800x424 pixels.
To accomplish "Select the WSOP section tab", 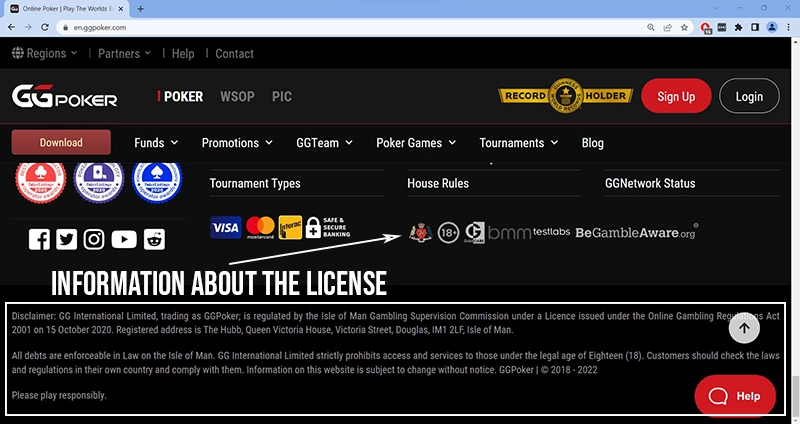I will (237, 96).
